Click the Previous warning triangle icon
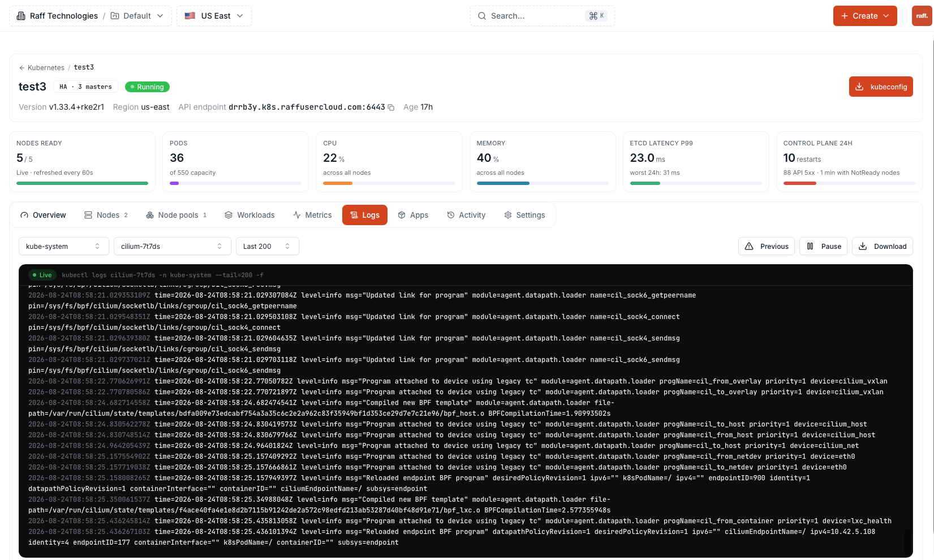Image resolution: width=934 pixels, height=560 pixels. [x=749, y=246]
